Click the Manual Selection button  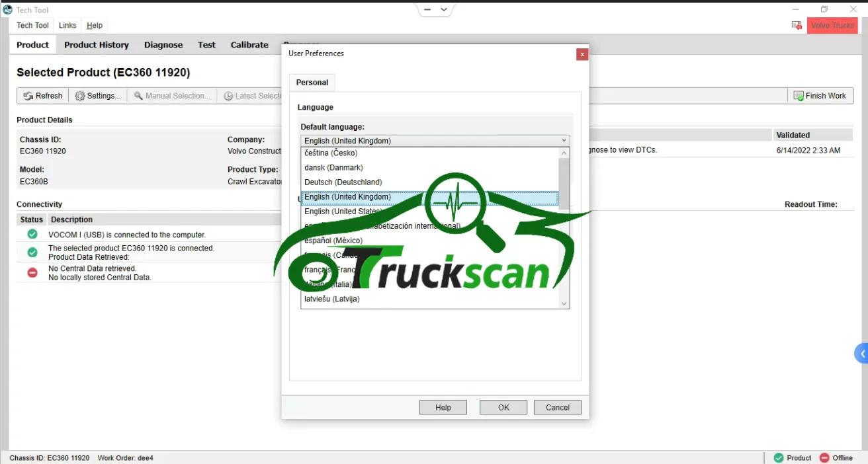(172, 96)
